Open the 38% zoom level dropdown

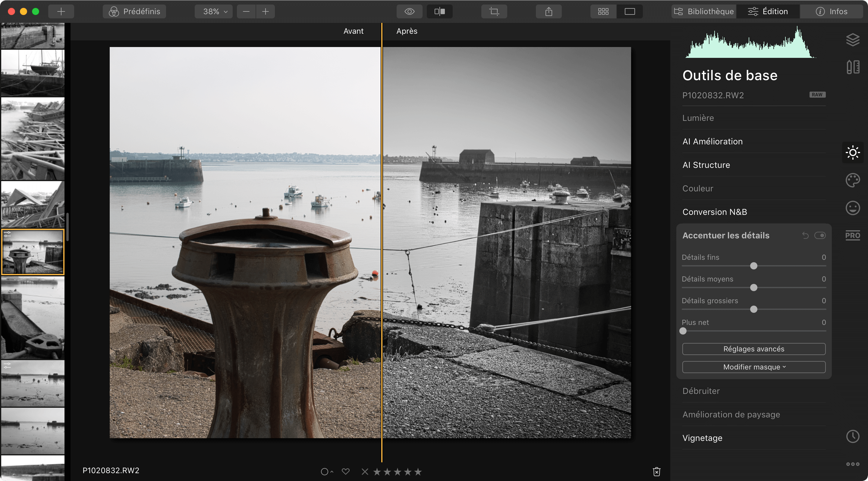(x=214, y=11)
